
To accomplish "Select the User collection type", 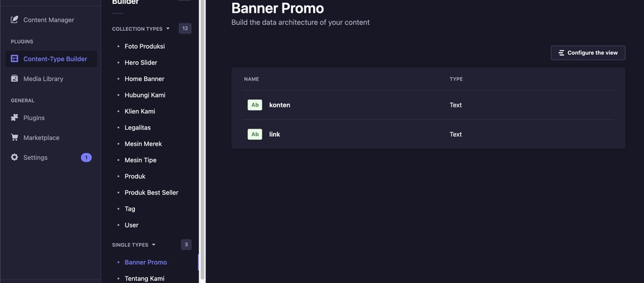I will point(131,225).
